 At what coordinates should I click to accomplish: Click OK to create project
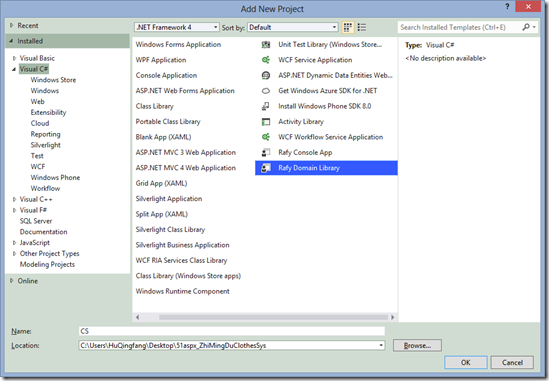(466, 362)
